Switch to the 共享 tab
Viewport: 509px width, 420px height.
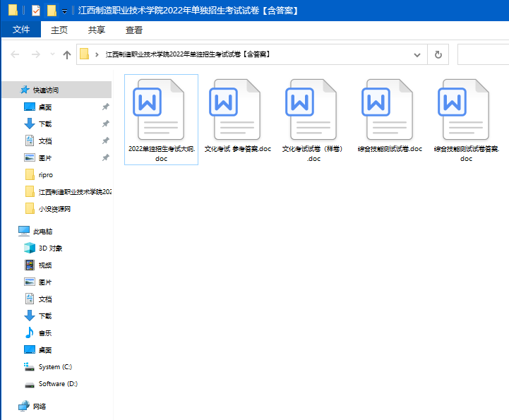point(97,30)
